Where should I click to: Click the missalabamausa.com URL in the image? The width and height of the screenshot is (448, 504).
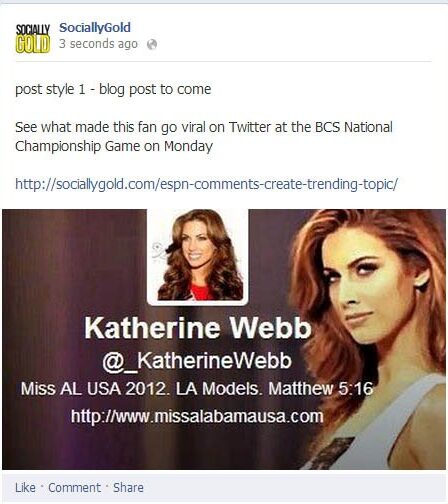click(197, 416)
